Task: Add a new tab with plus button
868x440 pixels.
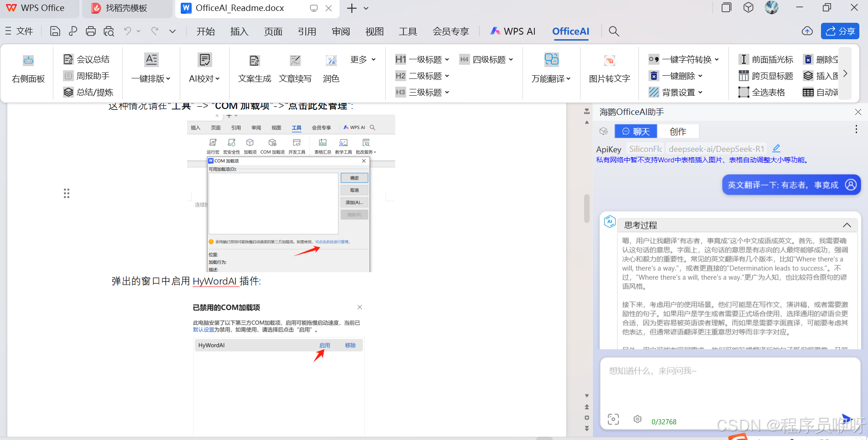Action: click(x=351, y=8)
